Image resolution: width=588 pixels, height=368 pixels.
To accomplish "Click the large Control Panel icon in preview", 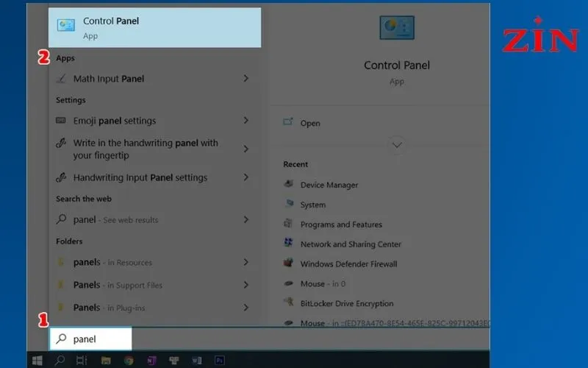I will (397, 27).
